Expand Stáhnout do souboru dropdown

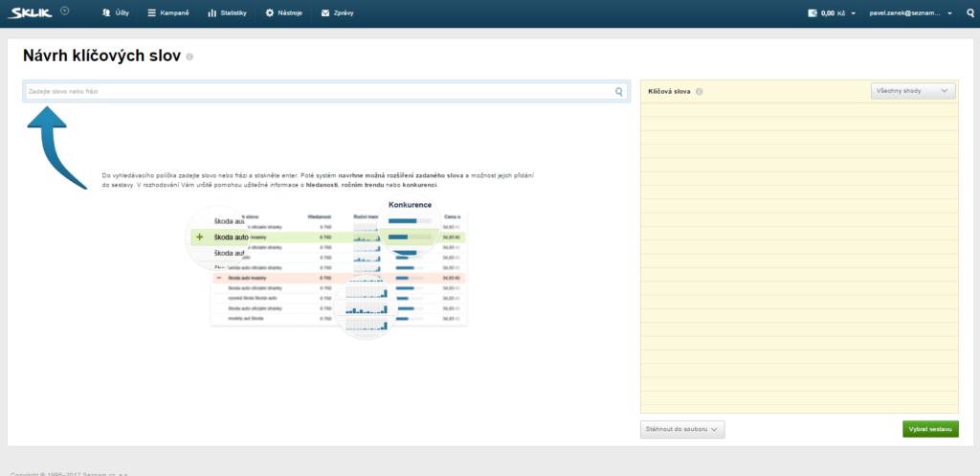(x=682, y=429)
